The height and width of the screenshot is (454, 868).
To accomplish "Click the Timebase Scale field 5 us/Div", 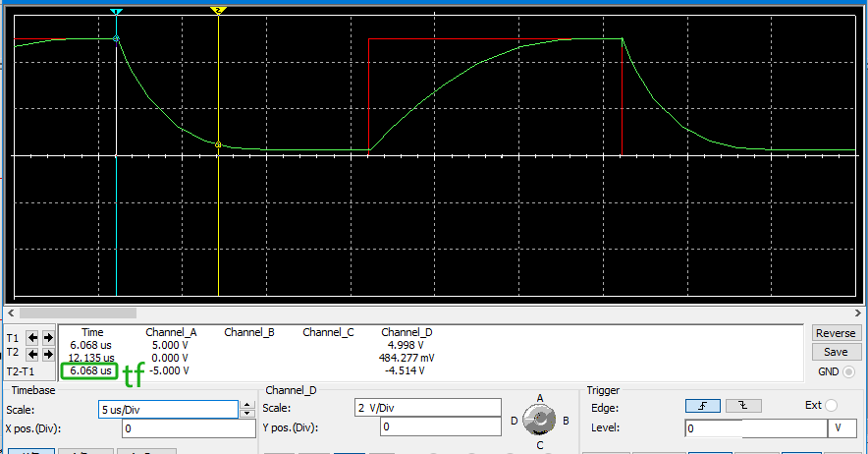I will [x=168, y=410].
